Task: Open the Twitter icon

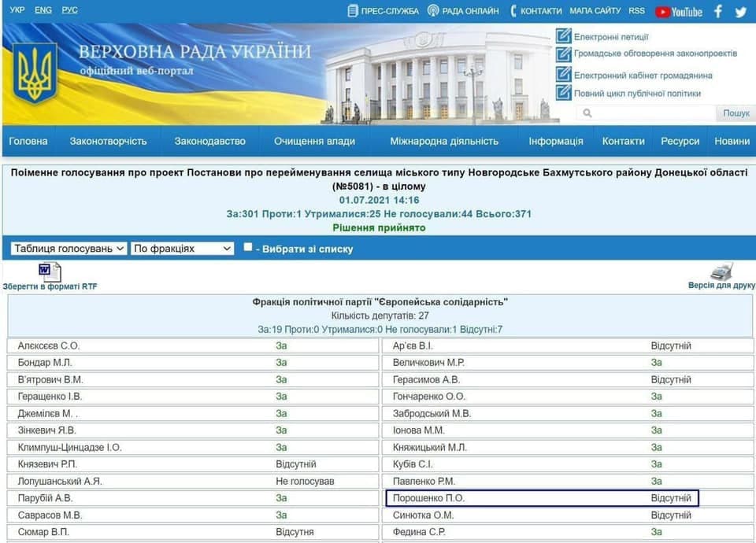Action: click(740, 11)
